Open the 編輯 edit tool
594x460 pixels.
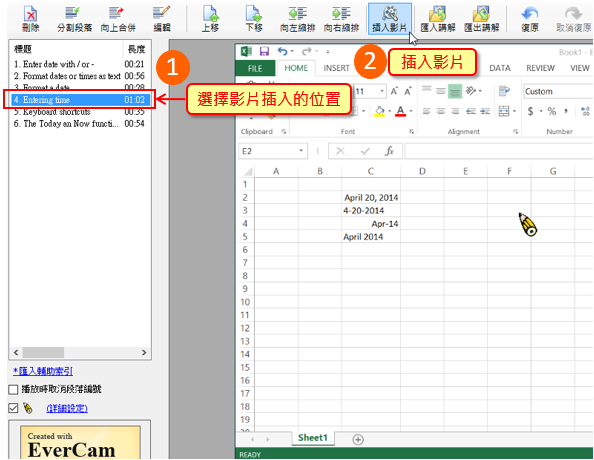click(162, 19)
